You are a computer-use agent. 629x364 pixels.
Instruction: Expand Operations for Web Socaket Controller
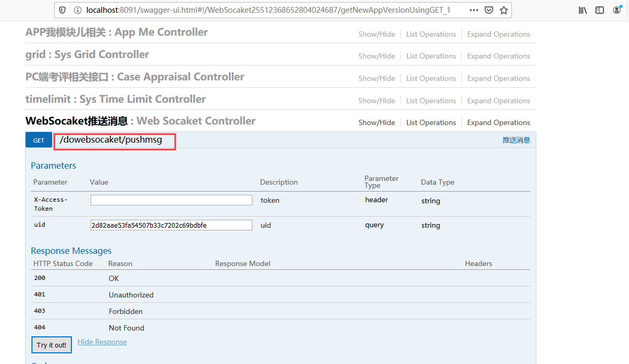pos(498,122)
